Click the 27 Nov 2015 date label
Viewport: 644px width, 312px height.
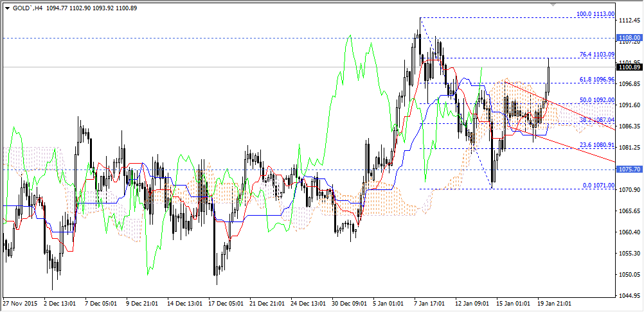click(20, 304)
